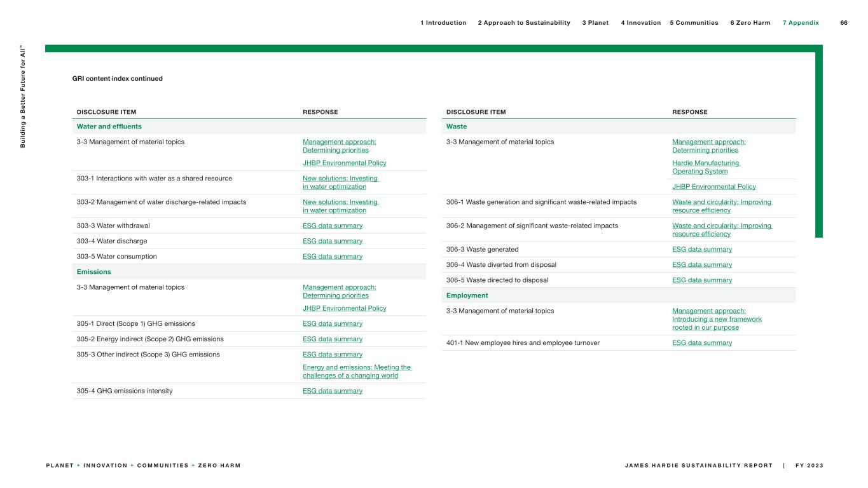Open ESG data summary for 306-5 Waste directed to disposal
Viewport: 868px width, 488px height.
coord(702,280)
